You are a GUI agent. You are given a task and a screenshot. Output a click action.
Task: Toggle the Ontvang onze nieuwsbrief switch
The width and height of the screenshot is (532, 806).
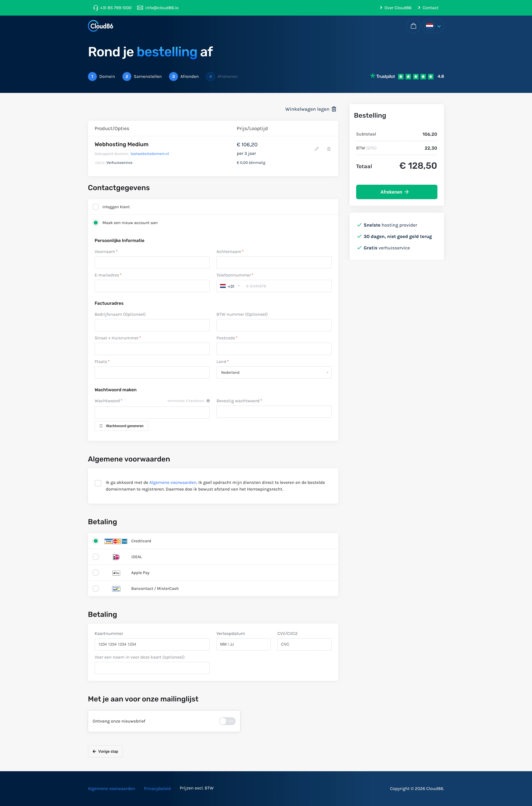(x=227, y=721)
